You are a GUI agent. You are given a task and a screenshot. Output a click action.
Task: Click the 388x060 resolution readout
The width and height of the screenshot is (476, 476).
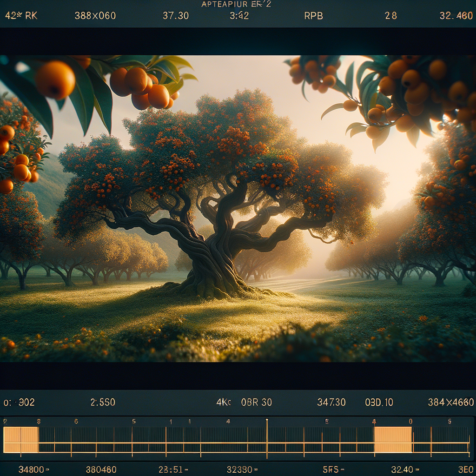pos(95,15)
